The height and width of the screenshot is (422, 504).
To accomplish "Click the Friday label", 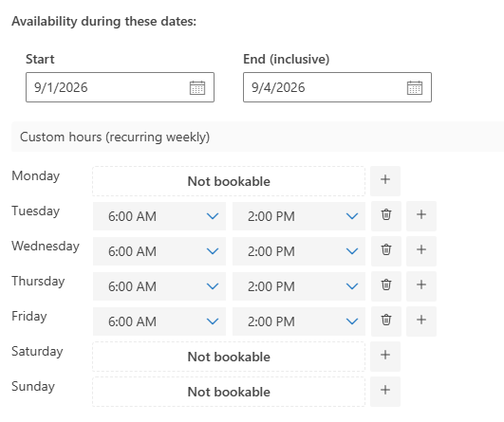I will point(29,317).
